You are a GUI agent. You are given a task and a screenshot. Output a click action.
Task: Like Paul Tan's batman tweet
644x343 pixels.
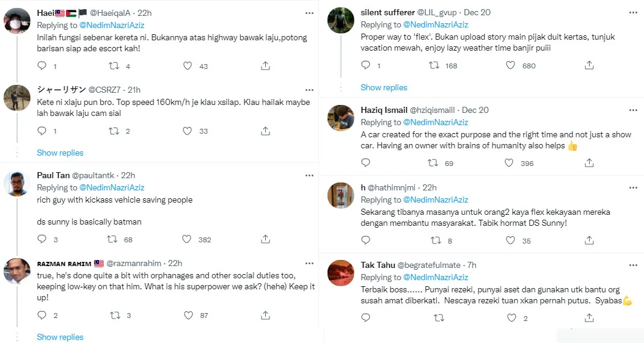pos(188,240)
